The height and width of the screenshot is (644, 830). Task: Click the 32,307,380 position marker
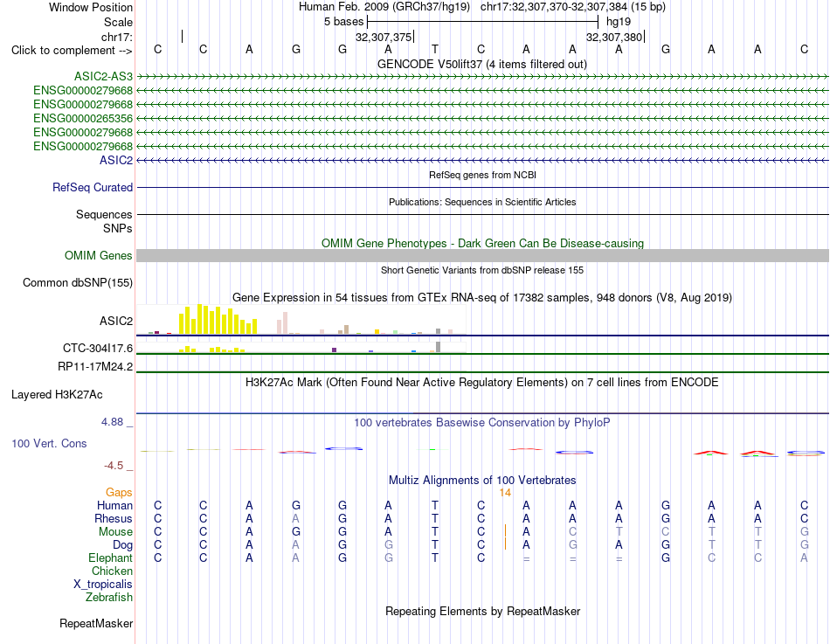(x=614, y=37)
